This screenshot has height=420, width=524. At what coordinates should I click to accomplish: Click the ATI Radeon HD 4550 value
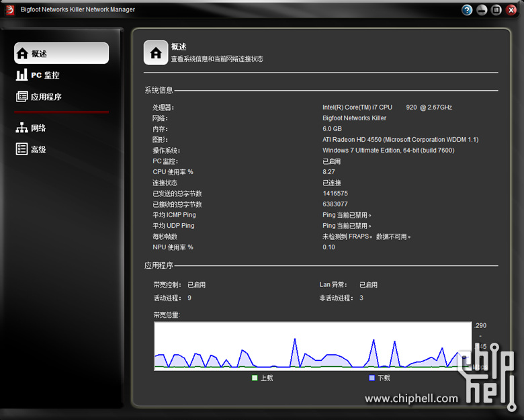point(400,140)
